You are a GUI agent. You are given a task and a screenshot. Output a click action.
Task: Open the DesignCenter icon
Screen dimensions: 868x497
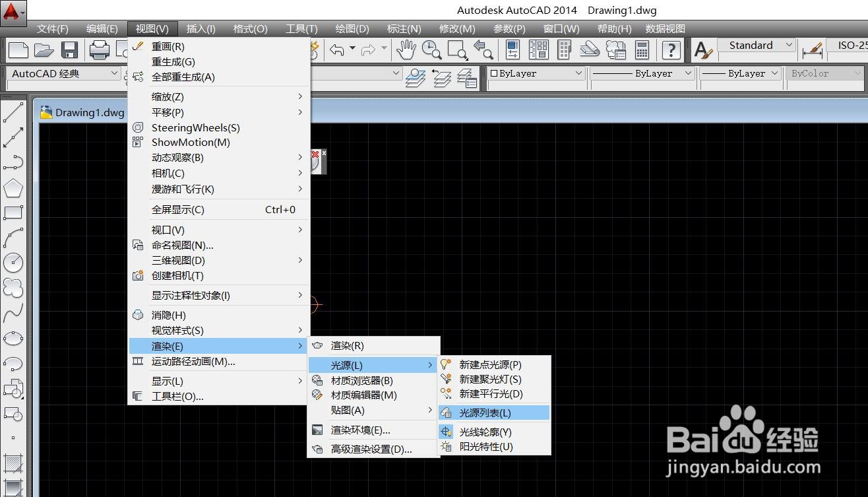click(538, 50)
